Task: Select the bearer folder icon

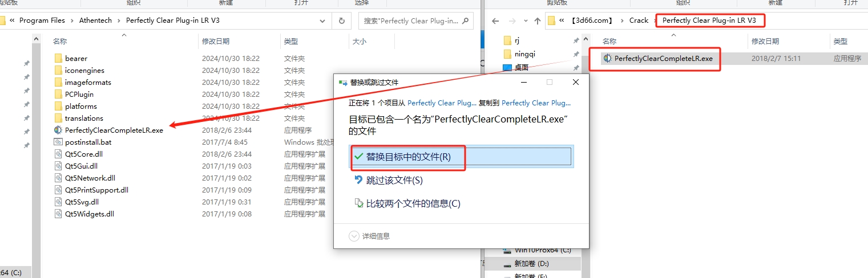Action: click(x=58, y=58)
